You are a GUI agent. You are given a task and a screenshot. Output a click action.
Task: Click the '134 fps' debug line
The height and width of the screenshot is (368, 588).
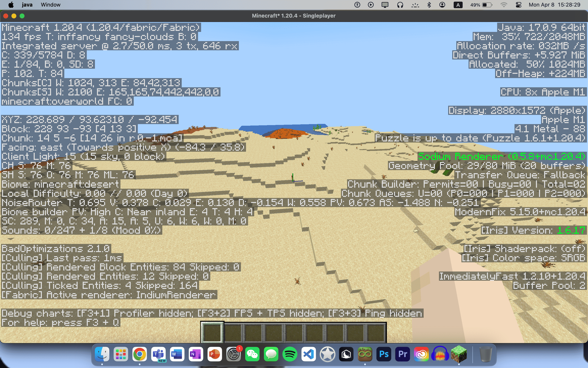99,37
